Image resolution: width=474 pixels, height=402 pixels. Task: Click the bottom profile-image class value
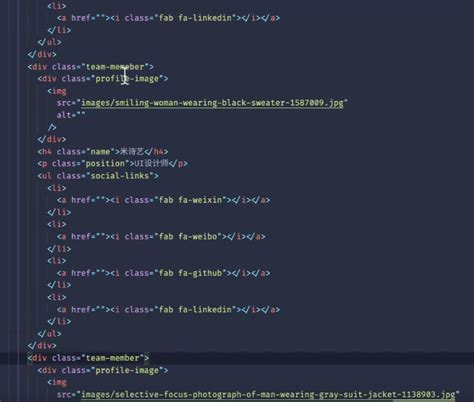[127, 371]
